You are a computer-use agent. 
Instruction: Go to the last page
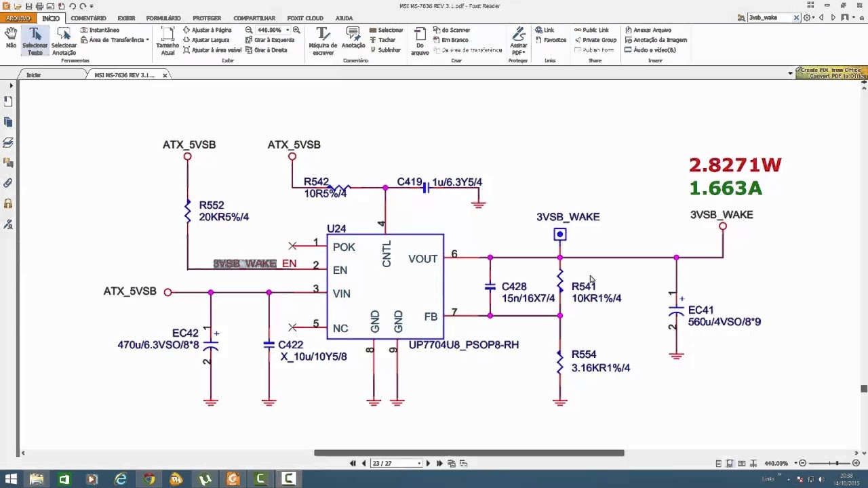(439, 464)
